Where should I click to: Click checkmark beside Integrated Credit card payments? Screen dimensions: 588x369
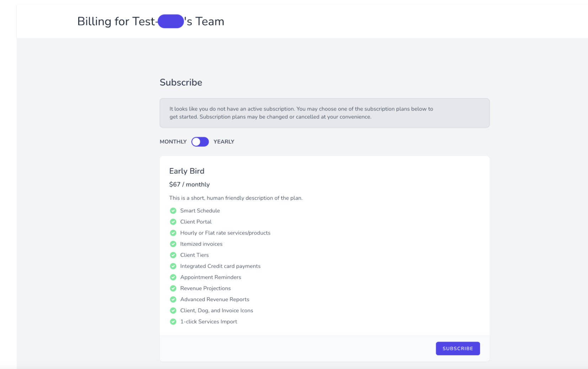[x=173, y=266]
